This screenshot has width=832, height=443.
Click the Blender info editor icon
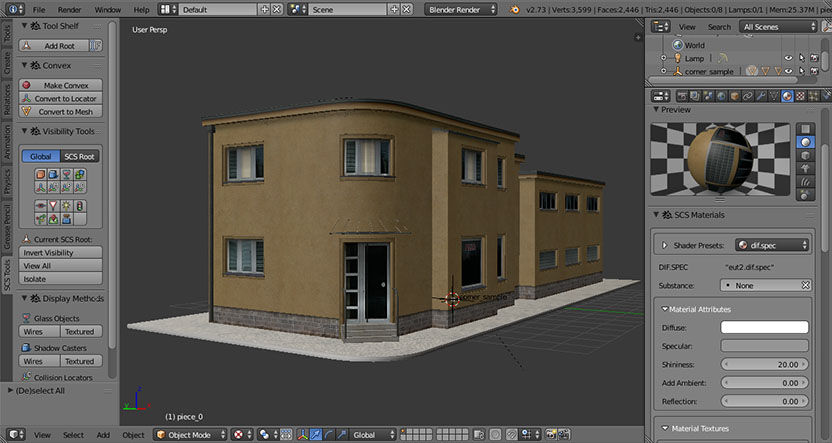[14, 9]
